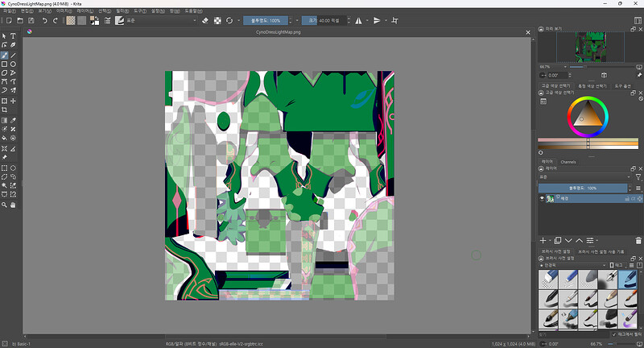Expand the toolbar opacity slider options arrow
This screenshot has width=644, height=348.
click(297, 21)
